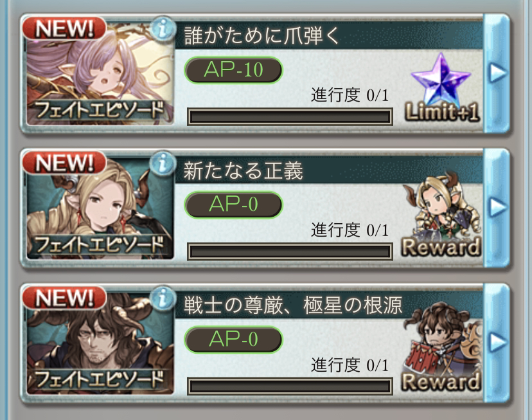Select the AP-10 cost button
532x420 pixels.
[233, 70]
